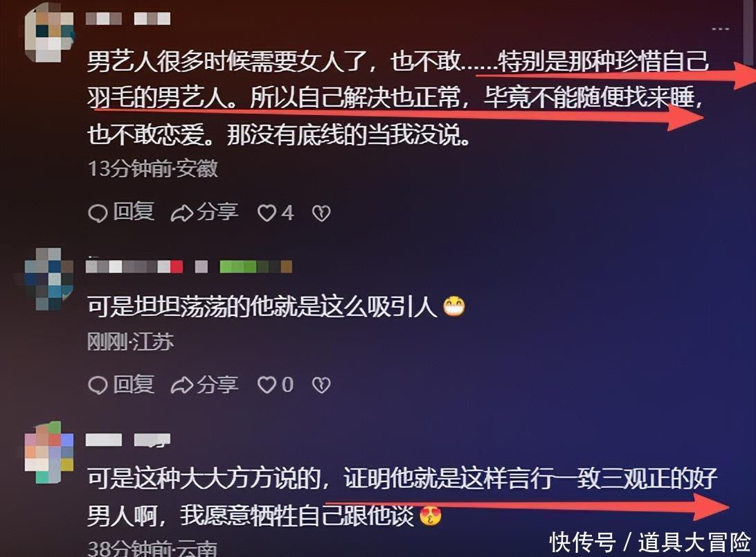
Task: Dislike the Anhui comment with broken heart
Action: (x=322, y=213)
